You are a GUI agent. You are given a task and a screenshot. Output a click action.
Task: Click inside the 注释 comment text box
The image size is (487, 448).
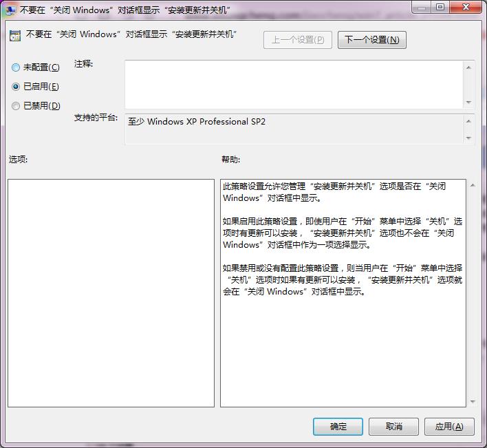point(293,84)
